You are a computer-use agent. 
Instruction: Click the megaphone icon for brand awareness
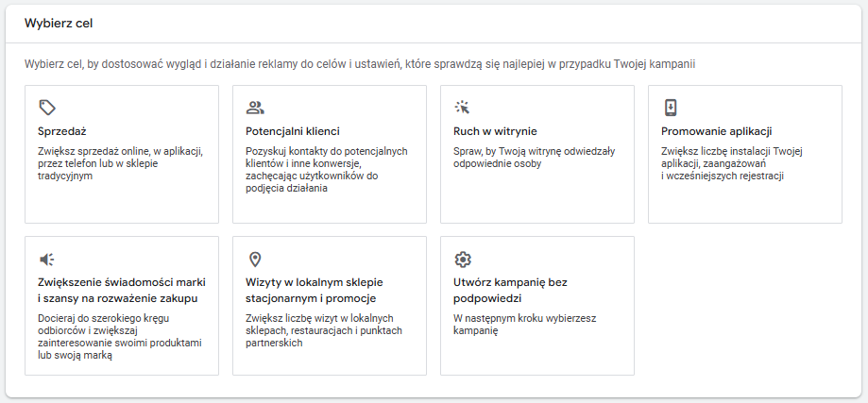click(47, 259)
